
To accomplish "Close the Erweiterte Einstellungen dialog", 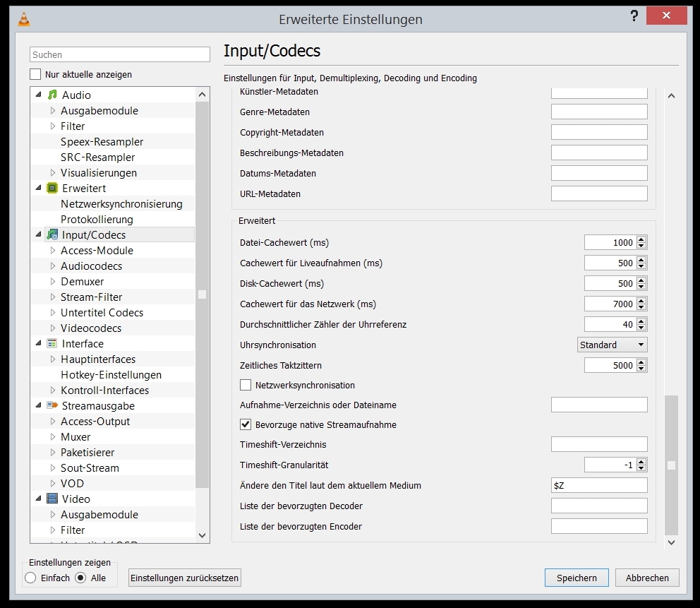I will click(666, 16).
